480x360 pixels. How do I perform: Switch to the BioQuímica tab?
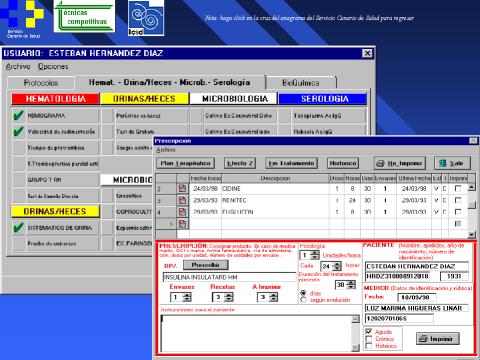(301, 83)
